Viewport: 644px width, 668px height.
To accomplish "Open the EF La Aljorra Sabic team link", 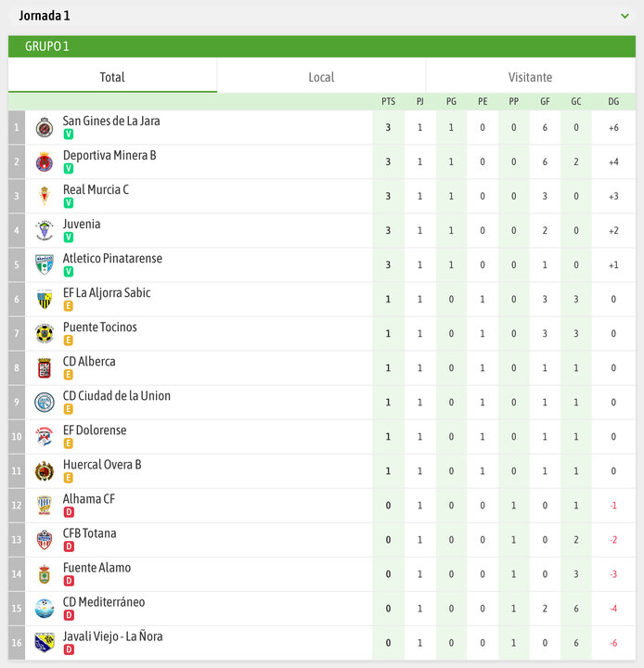I will pos(107,293).
